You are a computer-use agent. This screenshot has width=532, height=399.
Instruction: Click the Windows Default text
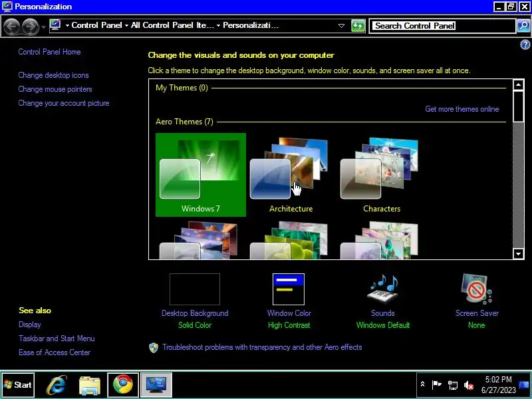click(x=383, y=325)
